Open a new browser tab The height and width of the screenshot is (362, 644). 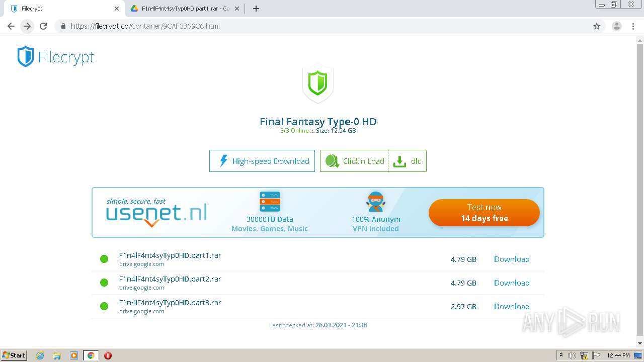click(x=256, y=9)
